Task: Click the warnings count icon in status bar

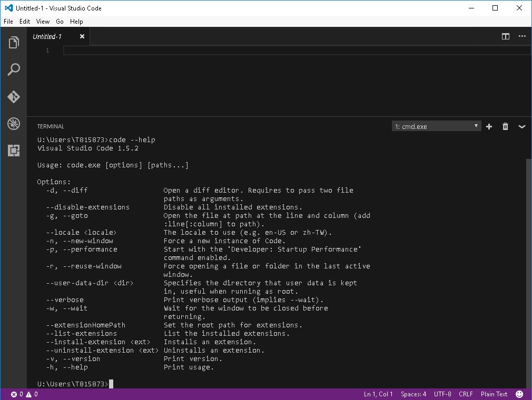Action: click(29, 394)
